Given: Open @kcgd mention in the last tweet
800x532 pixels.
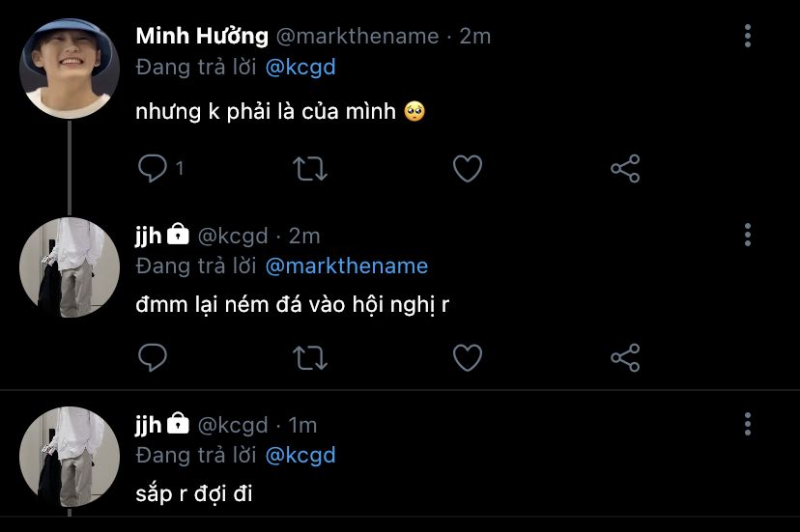Looking at the screenshot, I should (x=300, y=454).
